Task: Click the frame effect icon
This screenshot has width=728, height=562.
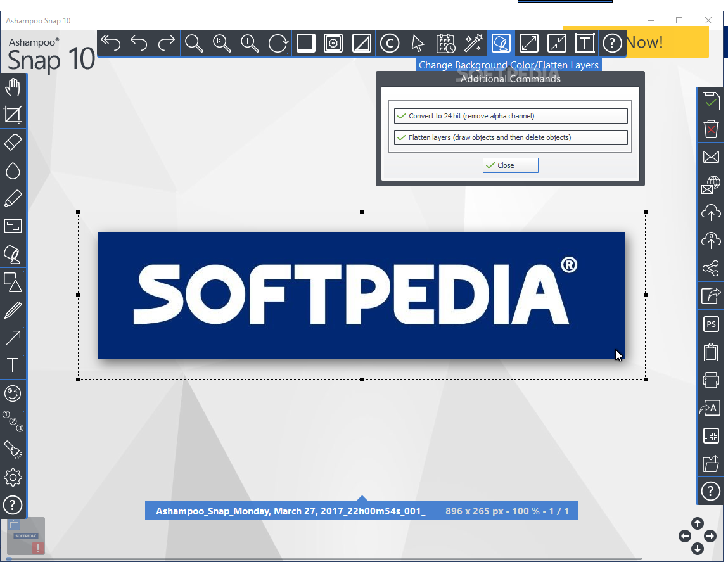Action: coord(333,43)
